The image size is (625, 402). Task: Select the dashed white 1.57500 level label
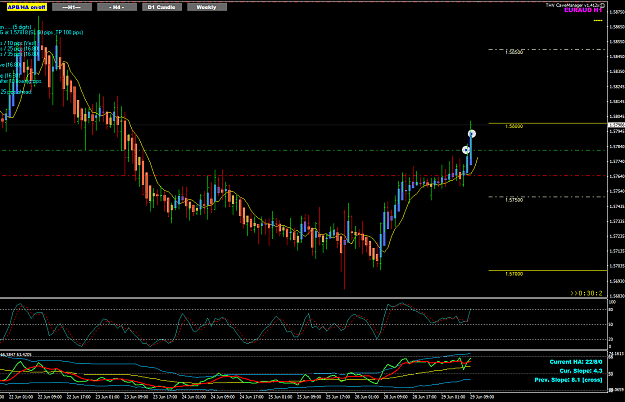click(x=514, y=200)
